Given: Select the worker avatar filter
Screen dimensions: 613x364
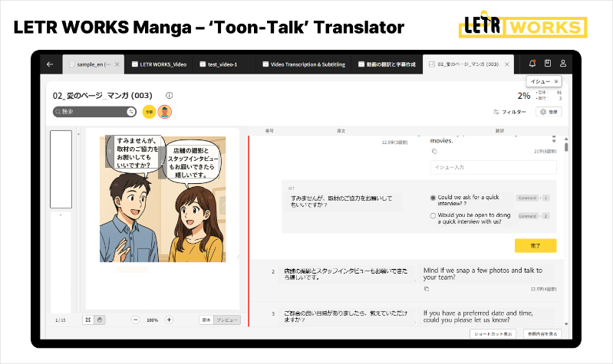Looking at the screenshot, I should (165, 112).
